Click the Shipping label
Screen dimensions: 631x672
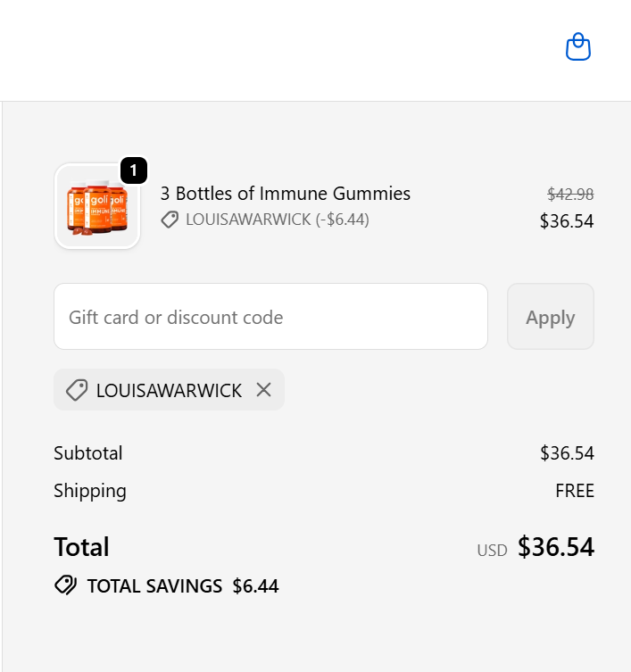click(90, 491)
